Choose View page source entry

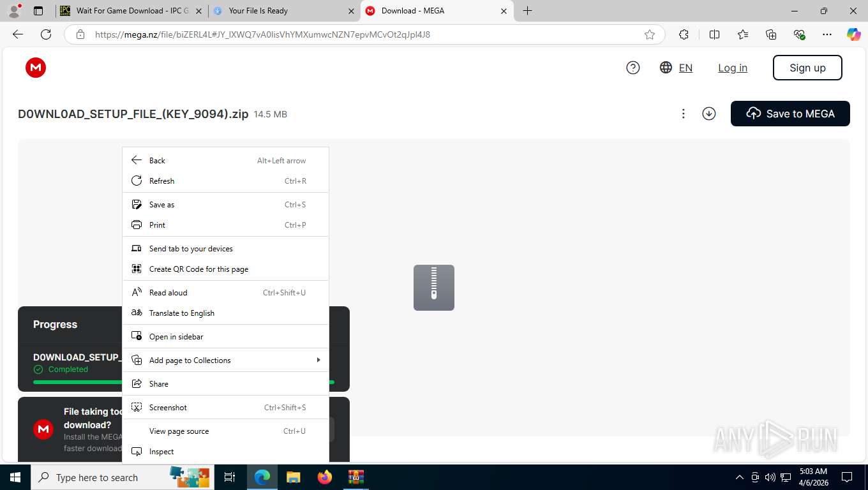[225, 431]
